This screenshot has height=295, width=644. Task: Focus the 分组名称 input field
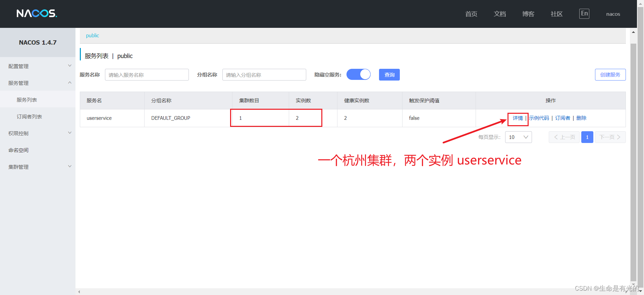tap(264, 75)
